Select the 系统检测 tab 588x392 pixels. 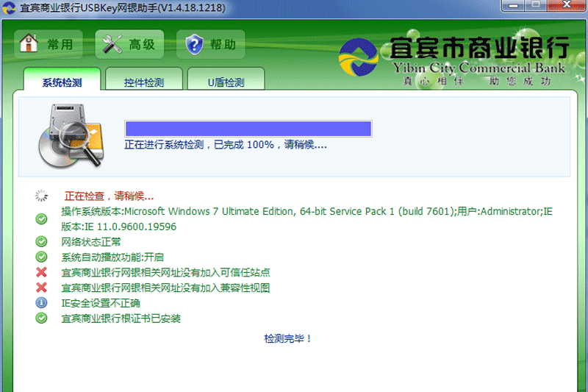pyautogui.click(x=62, y=82)
